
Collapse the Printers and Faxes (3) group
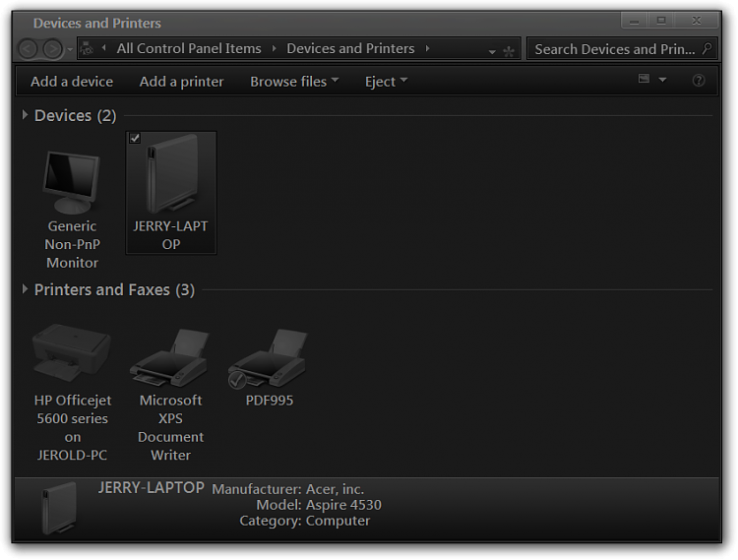tap(25, 289)
